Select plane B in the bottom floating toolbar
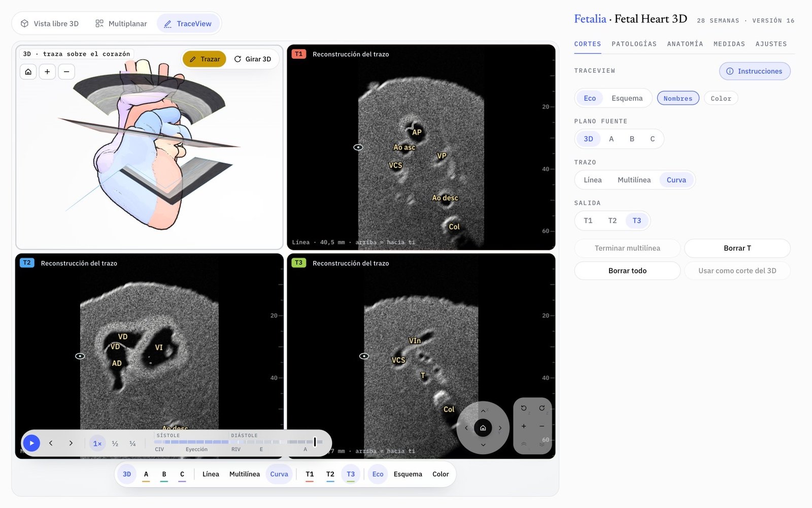This screenshot has width=812, height=508. [x=164, y=474]
